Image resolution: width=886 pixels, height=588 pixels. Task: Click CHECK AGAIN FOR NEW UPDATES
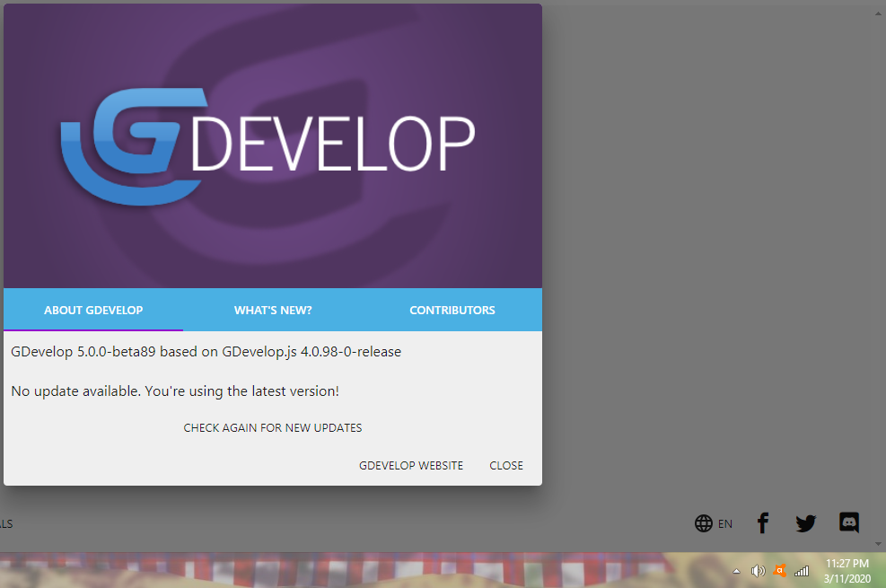click(x=272, y=427)
